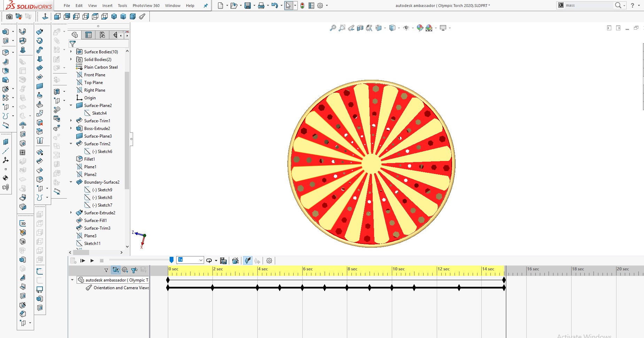
Task: Click the Play button
Action: pos(92,261)
